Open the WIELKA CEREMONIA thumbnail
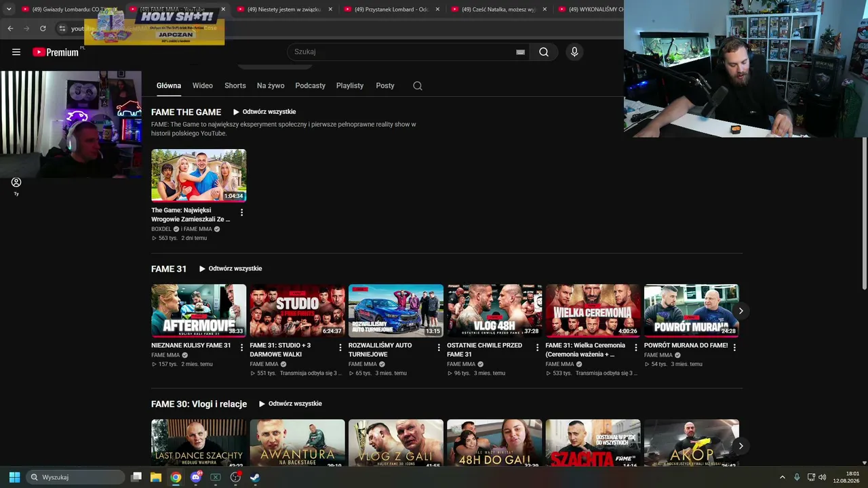The height and width of the screenshot is (488, 868). 593,310
